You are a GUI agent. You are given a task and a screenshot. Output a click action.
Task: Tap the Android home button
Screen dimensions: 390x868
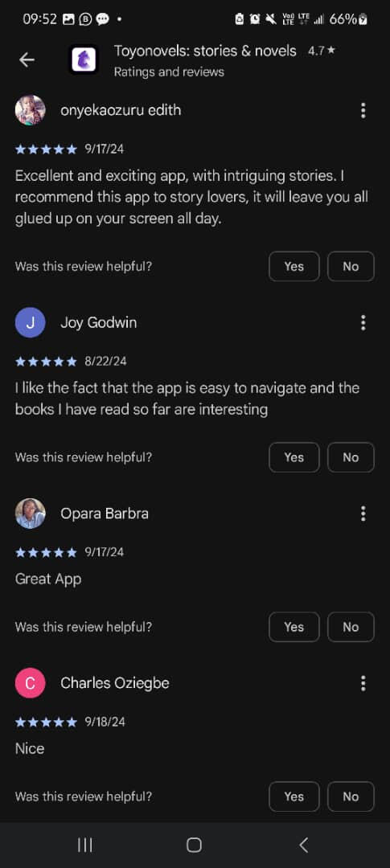pyautogui.click(x=194, y=845)
